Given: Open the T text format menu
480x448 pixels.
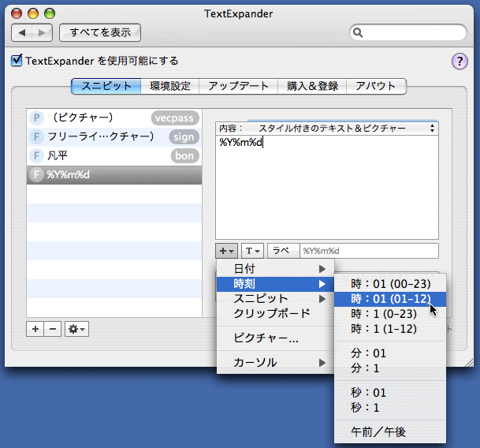Looking at the screenshot, I should tap(252, 251).
